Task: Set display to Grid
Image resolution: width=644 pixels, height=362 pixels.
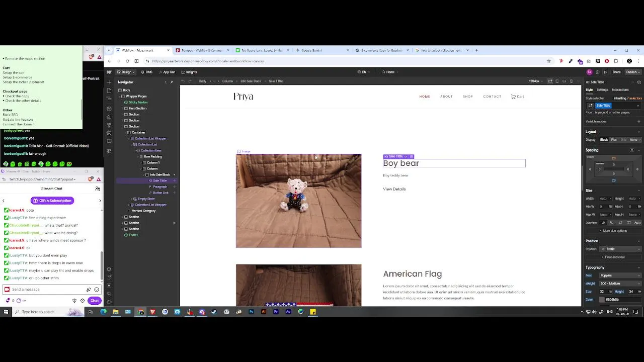Action: (623, 140)
